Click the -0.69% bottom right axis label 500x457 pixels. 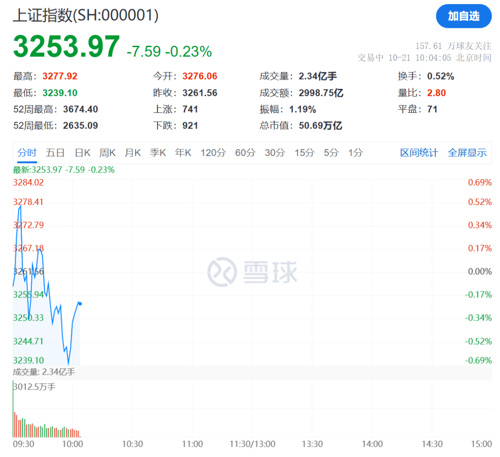(x=478, y=360)
